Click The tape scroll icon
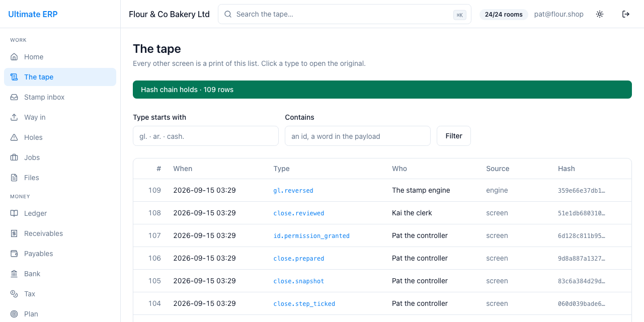Screen dimensions: 644x322 click(x=14, y=77)
